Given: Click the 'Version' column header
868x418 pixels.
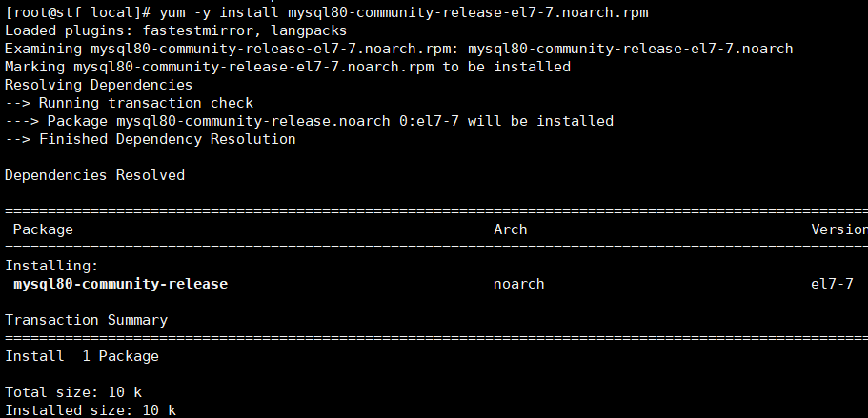Looking at the screenshot, I should (x=839, y=229).
